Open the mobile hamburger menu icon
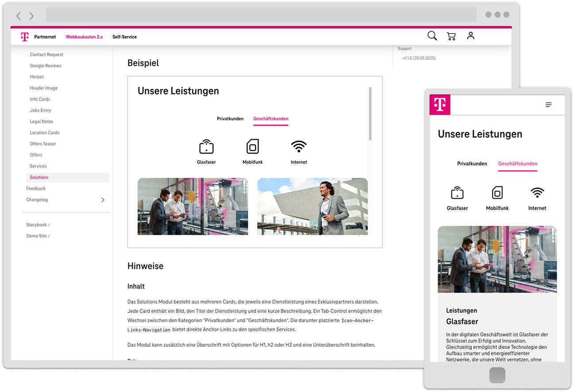Screen dimensions: 574x392 click(x=548, y=105)
